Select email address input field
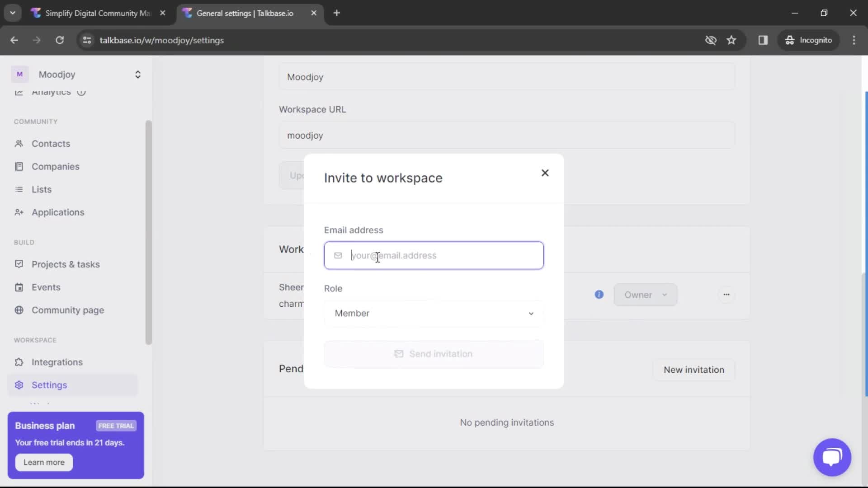 [x=434, y=256]
